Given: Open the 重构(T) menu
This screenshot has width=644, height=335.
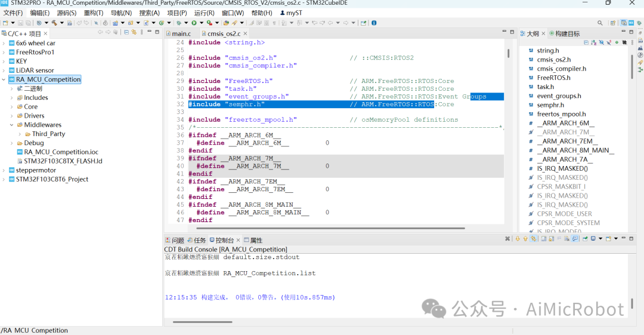Looking at the screenshot, I should pyautogui.click(x=94, y=13).
